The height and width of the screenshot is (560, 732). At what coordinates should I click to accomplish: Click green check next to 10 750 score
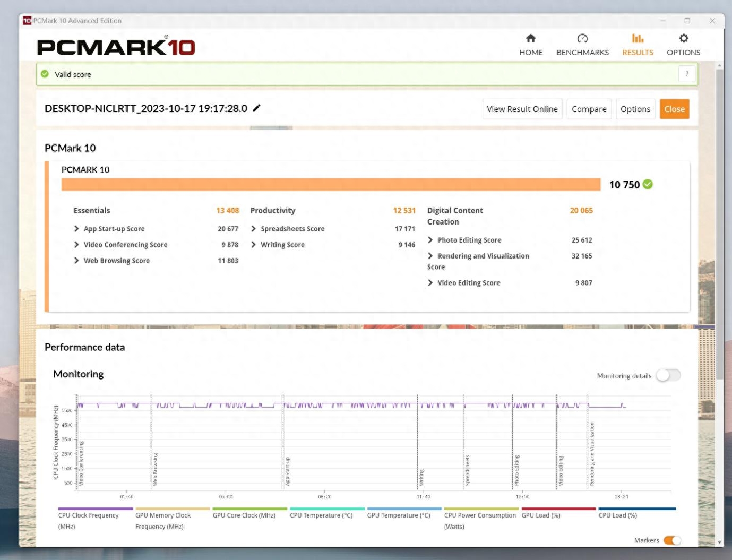[648, 184]
